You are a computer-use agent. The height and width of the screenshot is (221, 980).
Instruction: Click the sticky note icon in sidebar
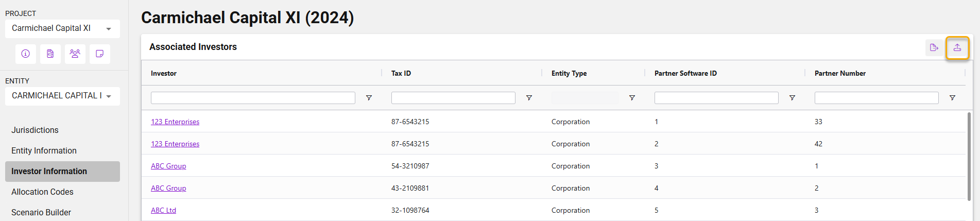pos(100,54)
